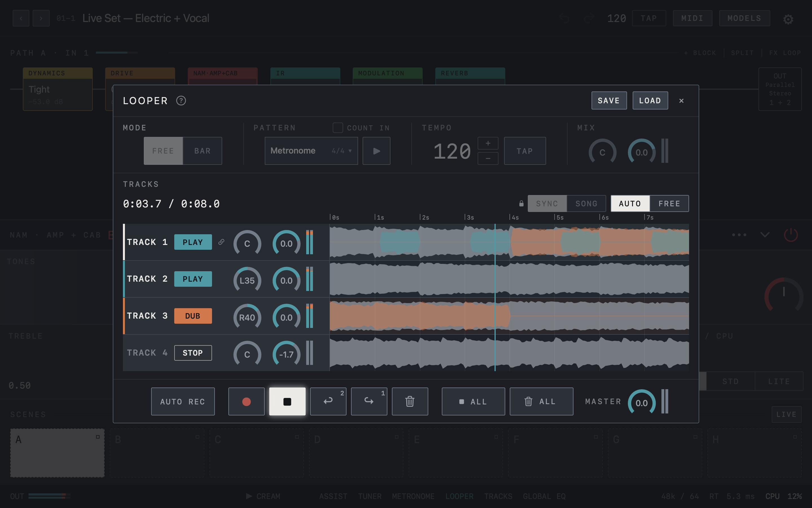
Task: Open the Looper help question-mark icon
Action: (x=181, y=100)
